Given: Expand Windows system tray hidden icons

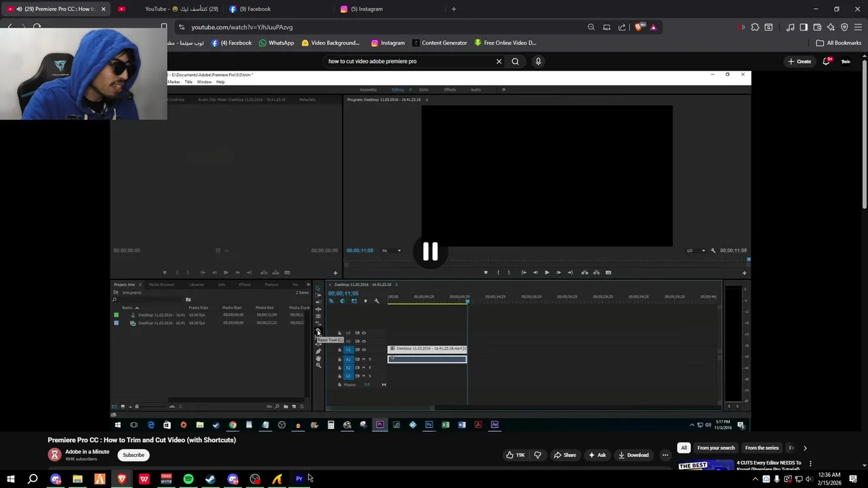Looking at the screenshot, I should coord(755,479).
